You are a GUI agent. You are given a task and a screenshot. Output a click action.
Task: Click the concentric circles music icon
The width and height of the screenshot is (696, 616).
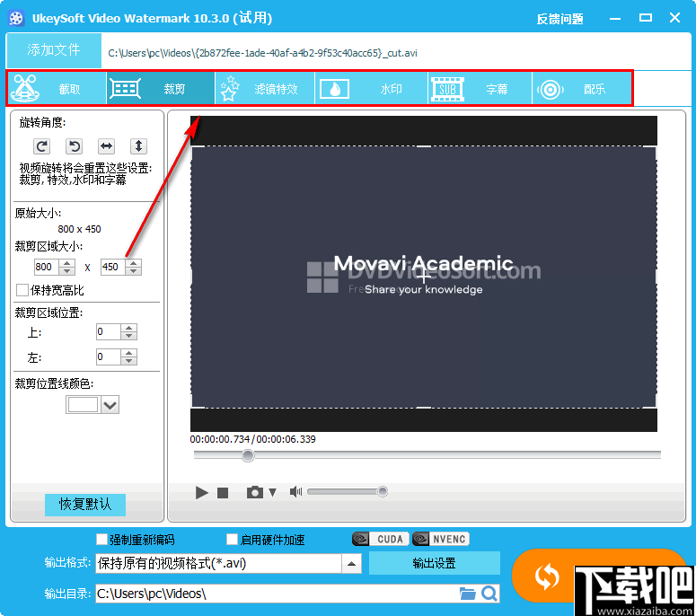(x=551, y=90)
